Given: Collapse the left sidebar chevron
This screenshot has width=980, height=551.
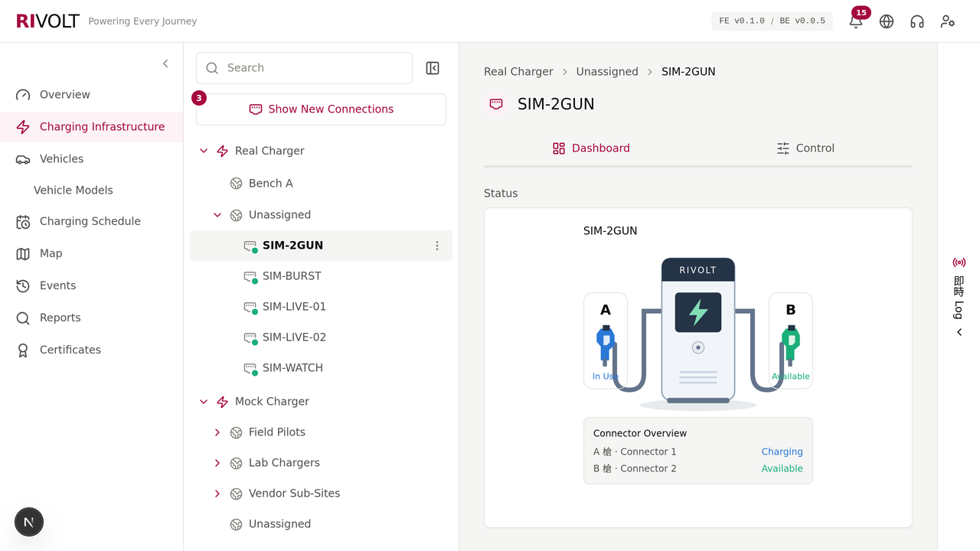Looking at the screenshot, I should tap(165, 64).
